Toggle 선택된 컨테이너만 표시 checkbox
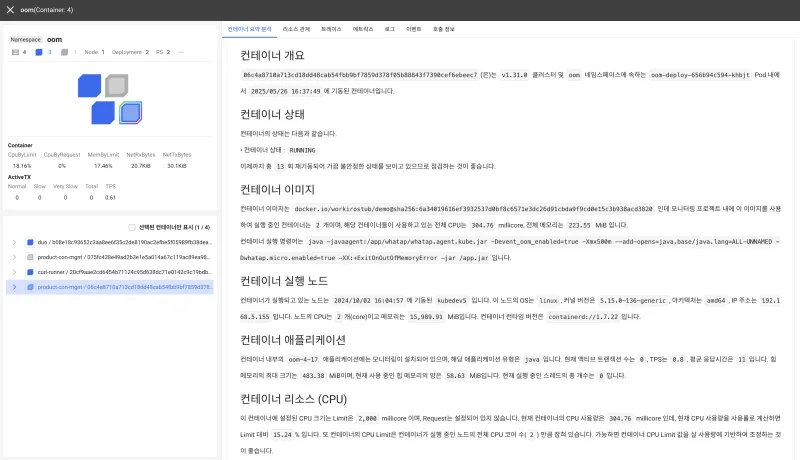 pyautogui.click(x=132, y=227)
